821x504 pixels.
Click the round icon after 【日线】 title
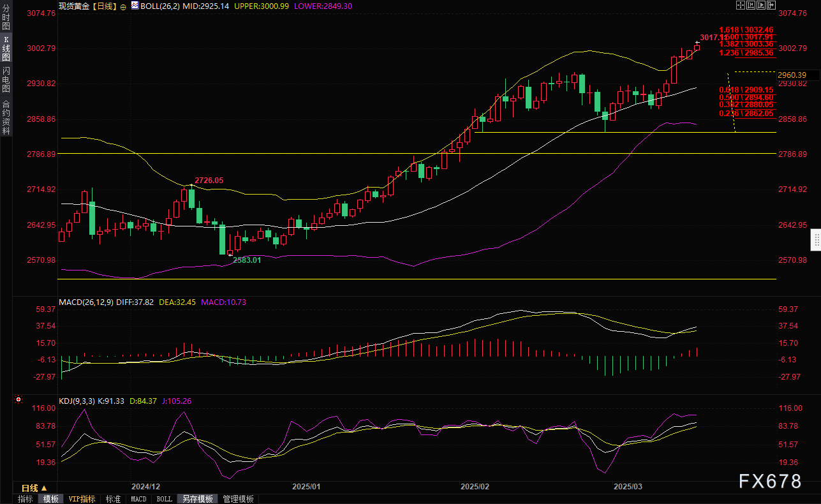pyautogui.click(x=123, y=6)
